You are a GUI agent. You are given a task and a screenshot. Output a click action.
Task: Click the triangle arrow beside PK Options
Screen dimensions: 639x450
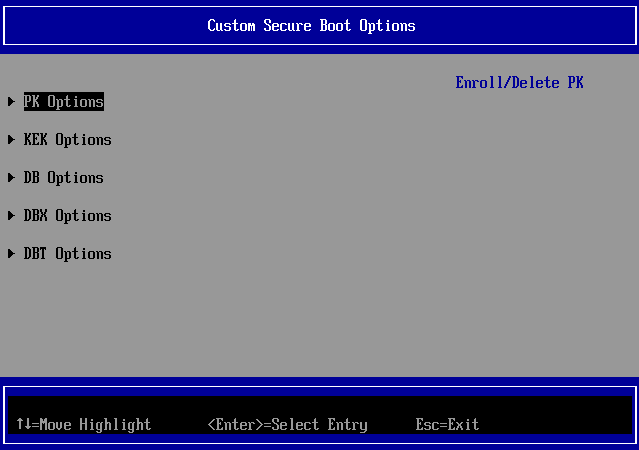point(11,102)
